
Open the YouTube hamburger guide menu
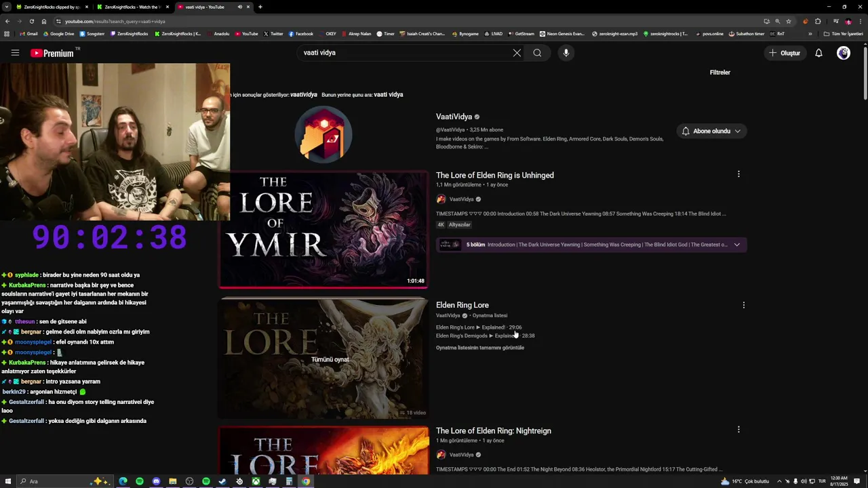pyautogui.click(x=15, y=52)
